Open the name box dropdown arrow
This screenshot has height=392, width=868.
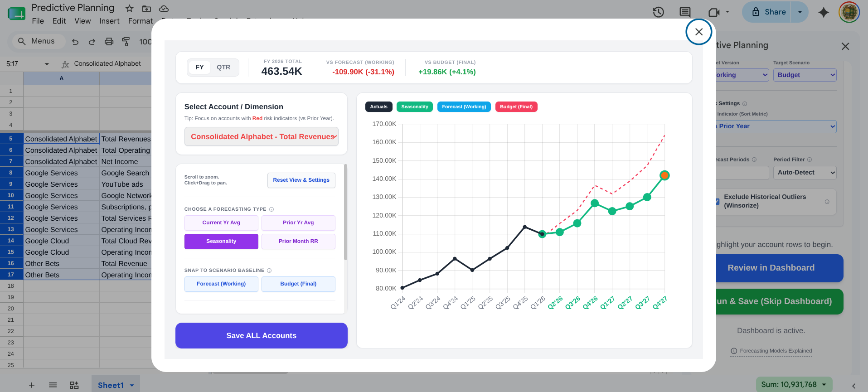coord(47,64)
